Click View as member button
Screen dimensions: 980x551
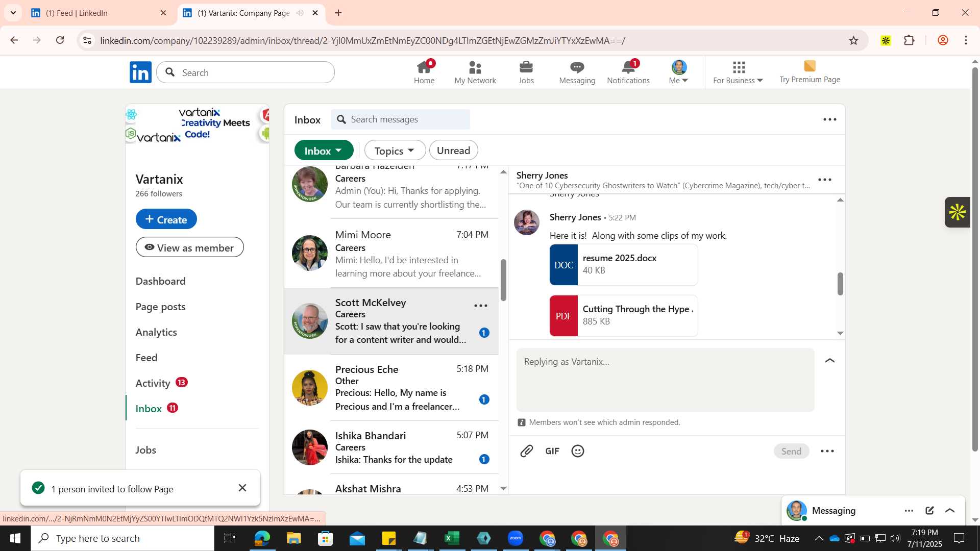190,247
